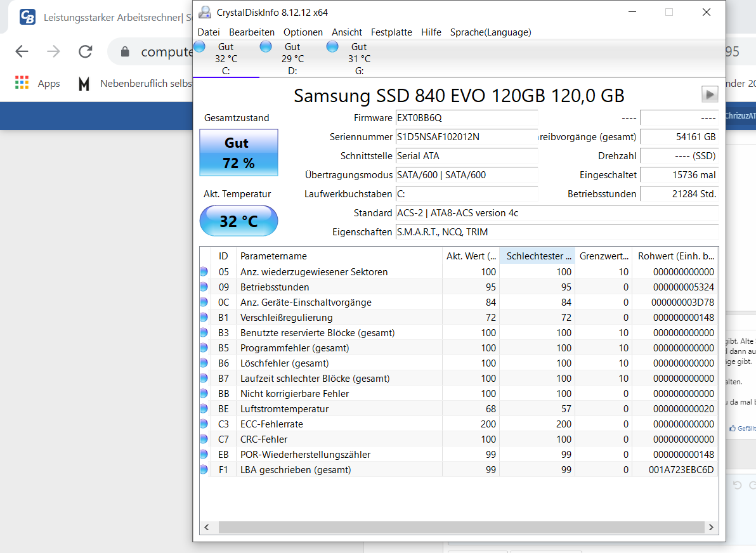Open Datei menu
The image size is (756, 553).
pyautogui.click(x=209, y=32)
